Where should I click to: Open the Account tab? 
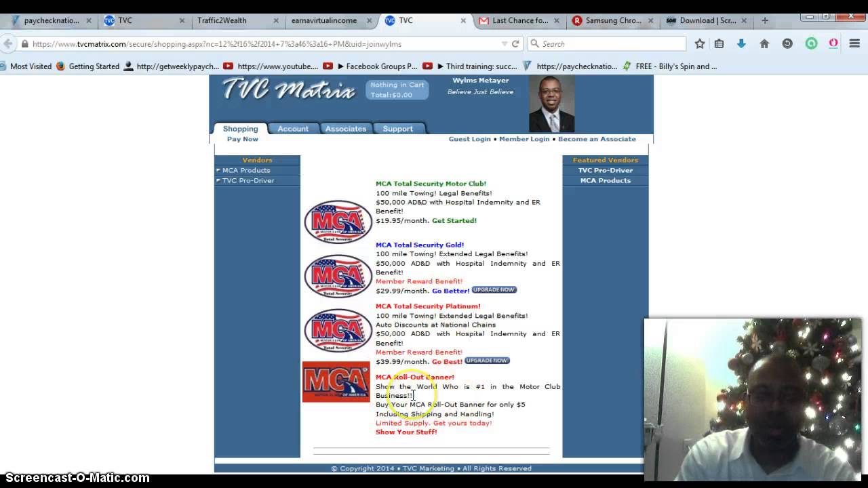(x=293, y=129)
